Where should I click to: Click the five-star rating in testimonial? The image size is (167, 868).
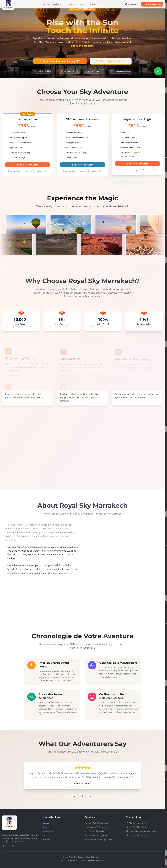(82, 768)
